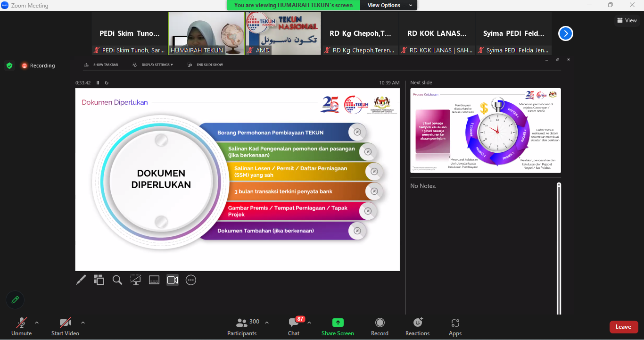Expand the Participants options chevron
Viewport: 644px width, 340px height.
pyautogui.click(x=267, y=323)
